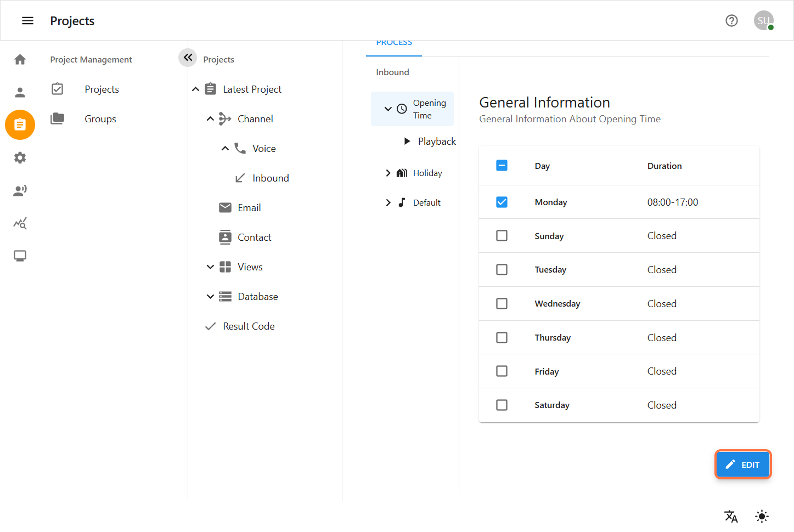
Task: Collapse the Latest Project tree node
Action: [195, 89]
